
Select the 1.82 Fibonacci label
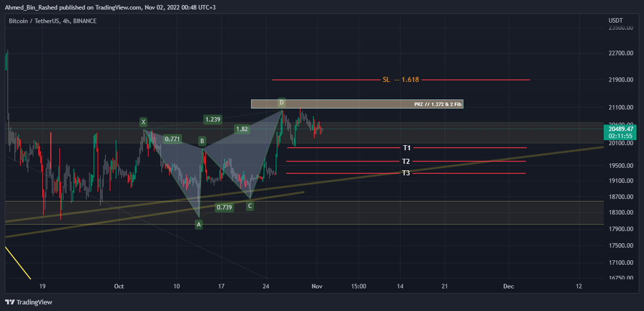[242, 129]
